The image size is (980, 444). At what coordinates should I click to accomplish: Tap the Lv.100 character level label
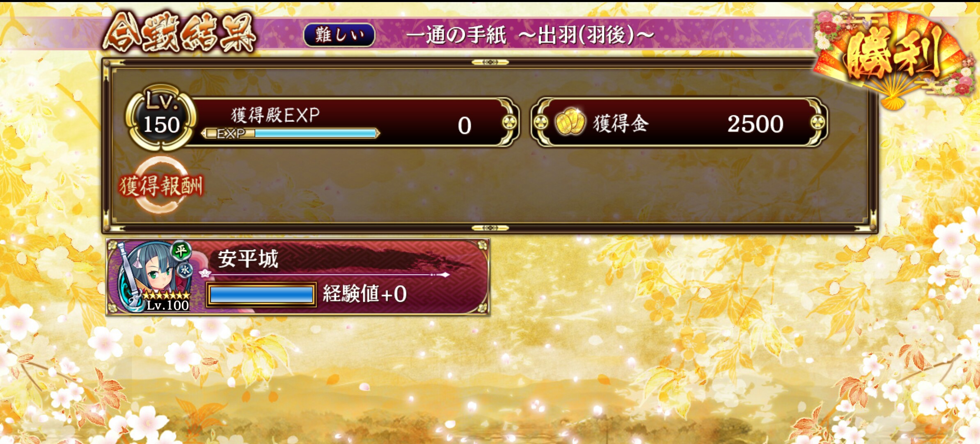click(x=167, y=305)
